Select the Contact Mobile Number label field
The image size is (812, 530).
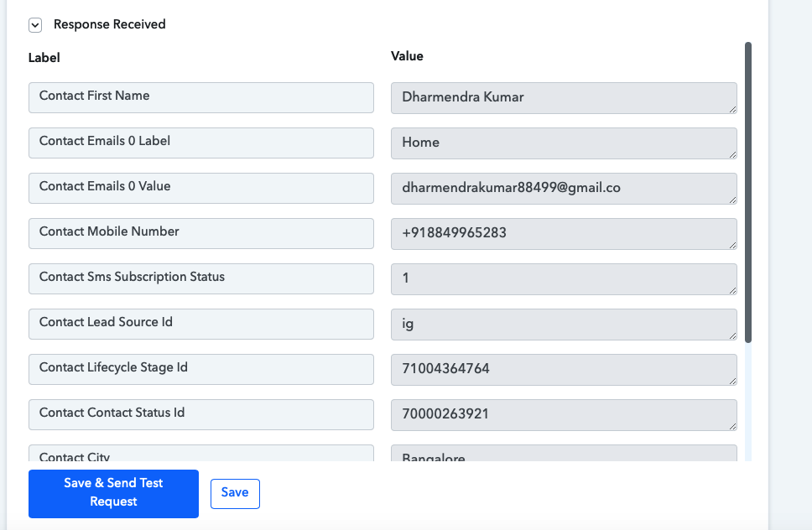tap(201, 233)
